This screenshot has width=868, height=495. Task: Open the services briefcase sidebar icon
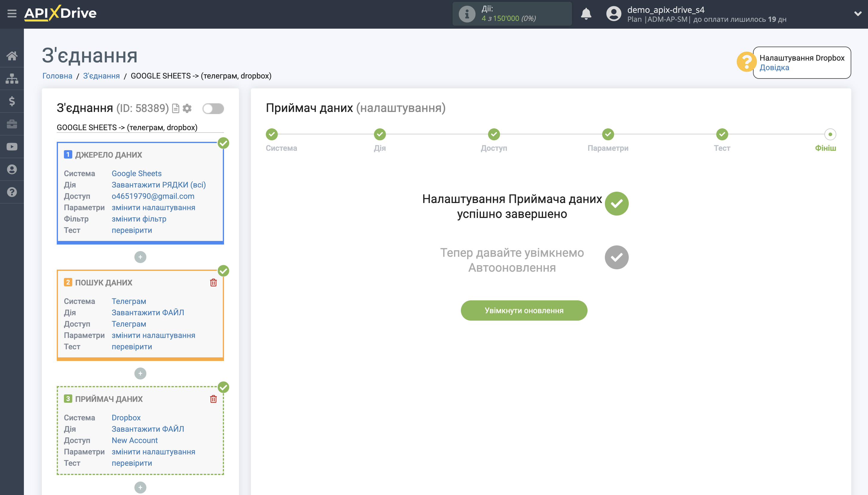point(12,124)
